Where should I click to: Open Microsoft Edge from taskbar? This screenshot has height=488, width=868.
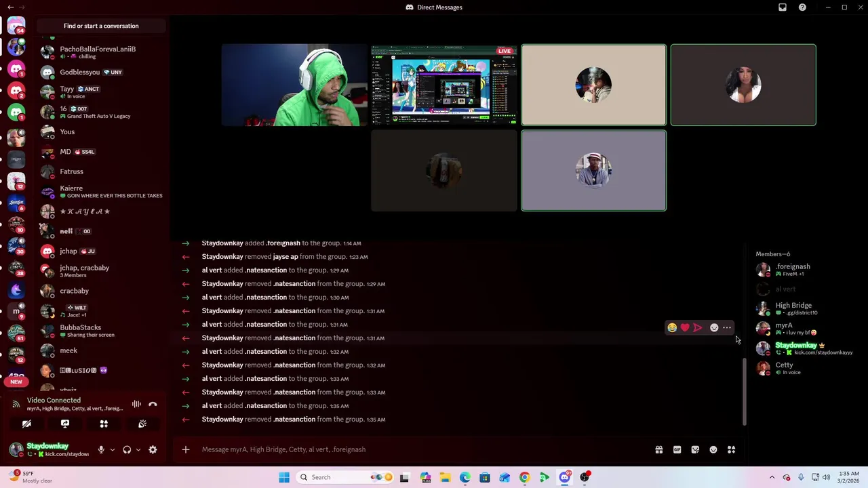point(465,477)
